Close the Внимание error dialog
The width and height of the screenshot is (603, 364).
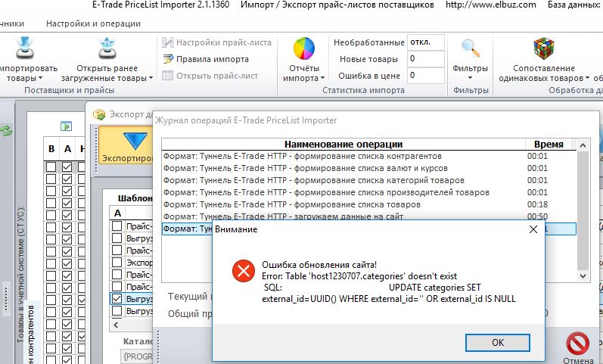pyautogui.click(x=533, y=229)
